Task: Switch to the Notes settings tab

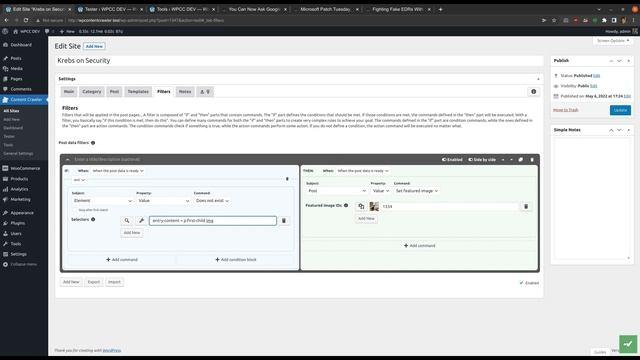Action: [185, 92]
